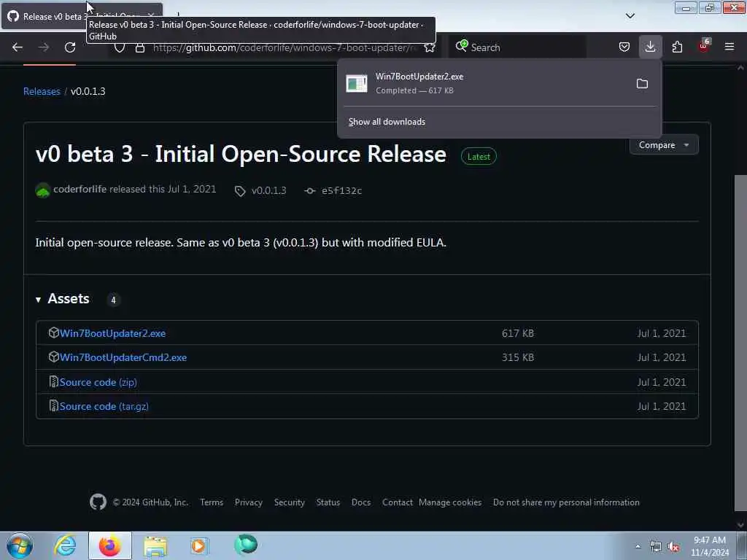
Task: Click the GitHub URL address bar
Action: [x=285, y=47]
